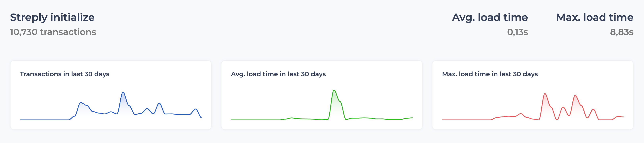Click the 0,13s average value
This screenshot has width=644, height=143.
517,32
